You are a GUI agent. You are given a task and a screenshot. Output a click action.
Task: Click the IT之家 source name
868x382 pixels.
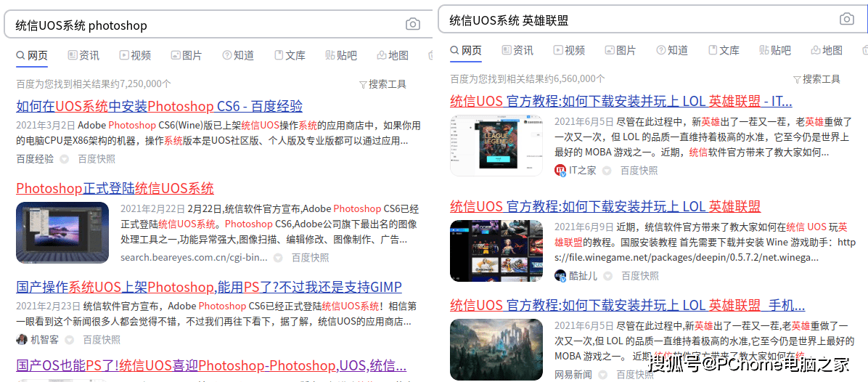583,171
